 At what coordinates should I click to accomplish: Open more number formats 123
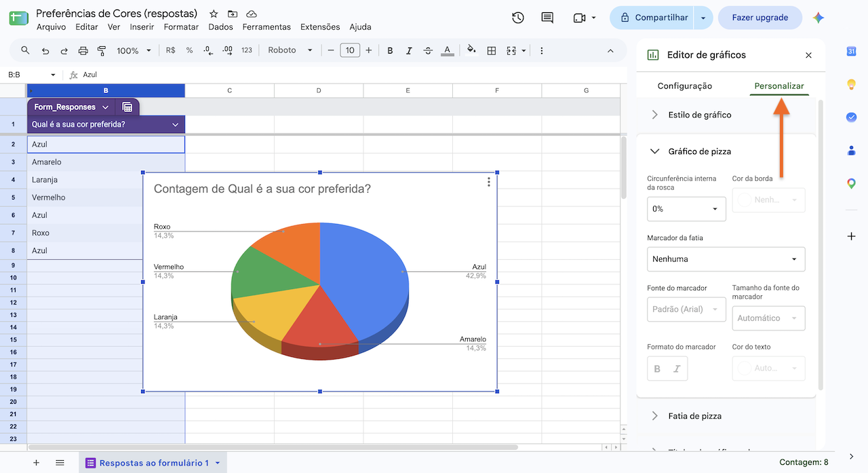pos(247,50)
